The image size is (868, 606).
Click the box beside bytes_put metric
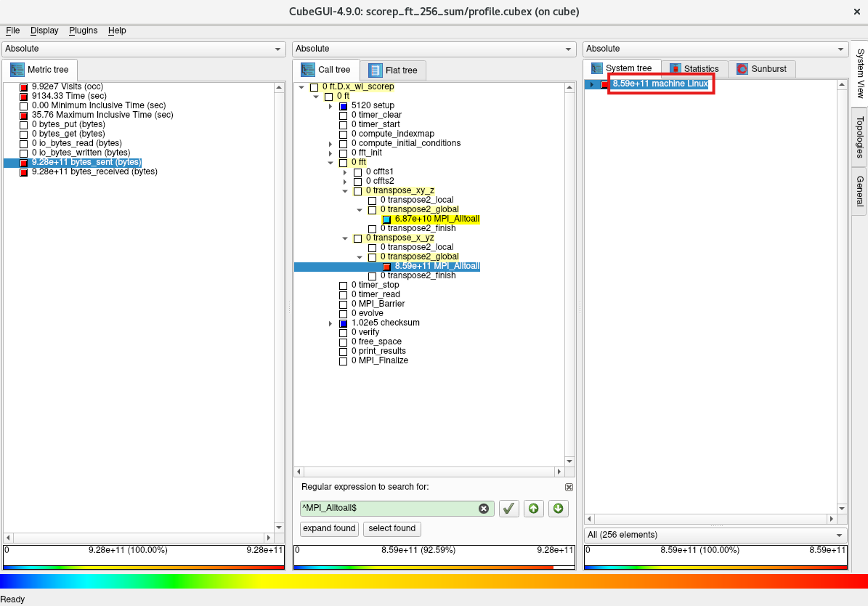pos(23,125)
